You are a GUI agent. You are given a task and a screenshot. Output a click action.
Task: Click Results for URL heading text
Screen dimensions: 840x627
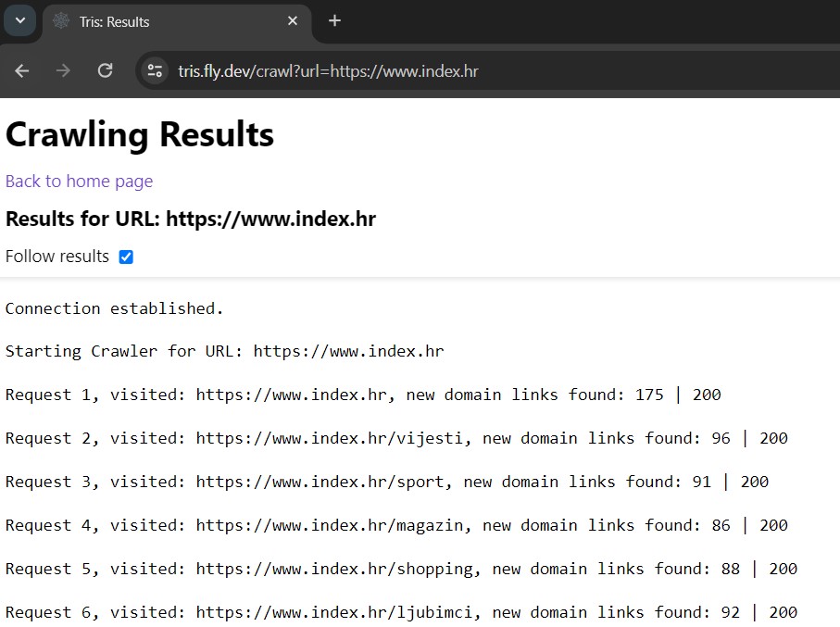(x=191, y=219)
